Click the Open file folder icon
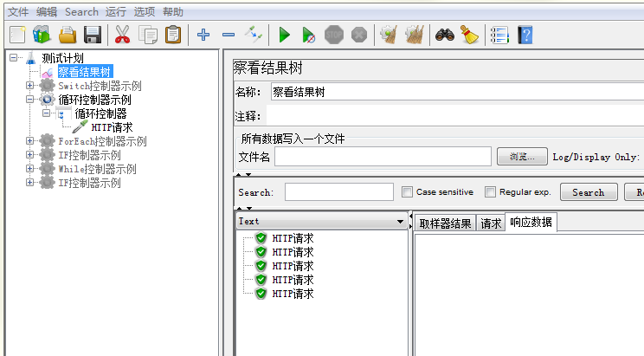Screen dimensions: 644x356 pyautogui.click(x=68, y=35)
